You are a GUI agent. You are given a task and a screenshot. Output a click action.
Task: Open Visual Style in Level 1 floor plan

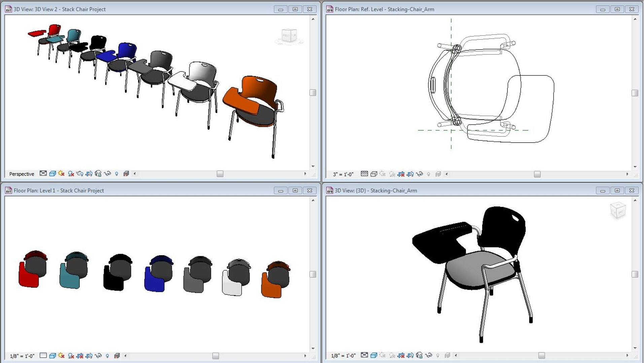[x=52, y=355]
